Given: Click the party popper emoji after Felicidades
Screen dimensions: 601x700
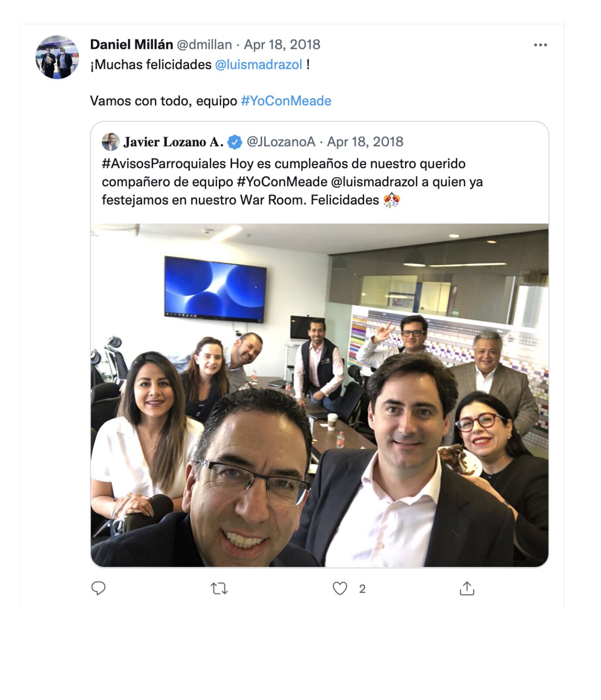Looking at the screenshot, I should pos(391,200).
